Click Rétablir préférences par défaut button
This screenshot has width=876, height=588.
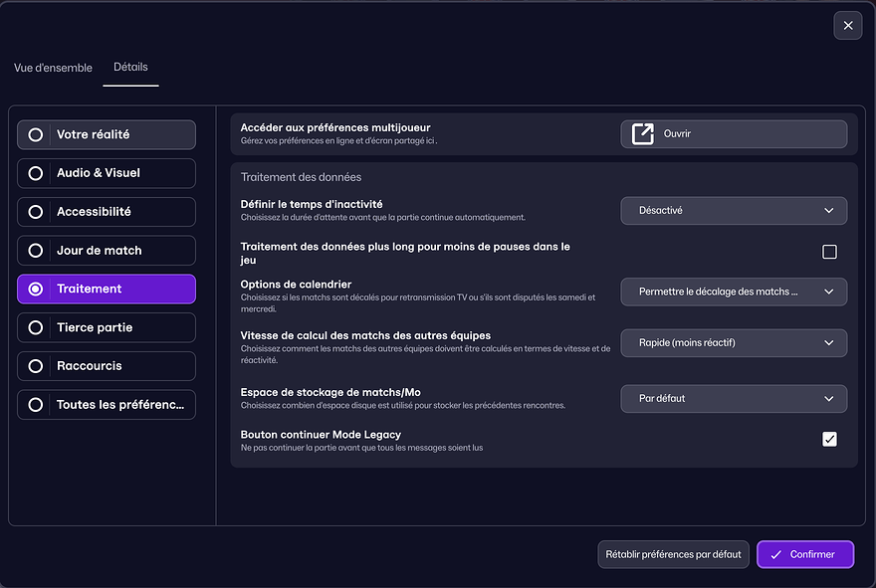[x=673, y=554]
